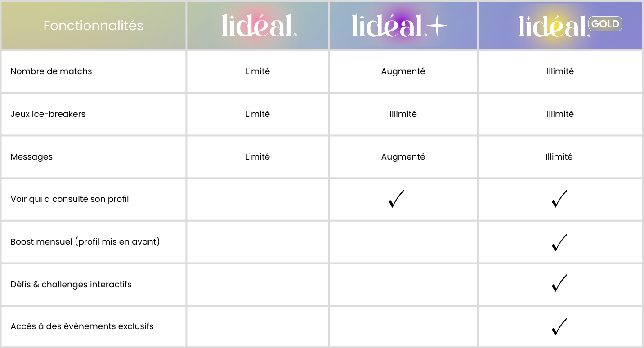
Task: Click the lidéal GOLD plan logo
Action: click(570, 26)
